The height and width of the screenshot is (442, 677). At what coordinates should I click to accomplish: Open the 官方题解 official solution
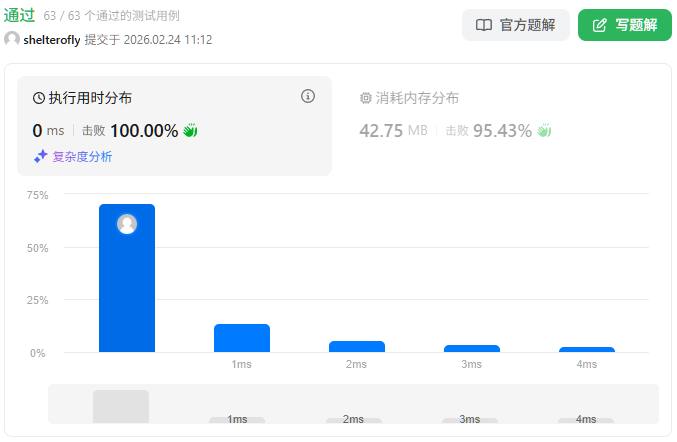515,25
